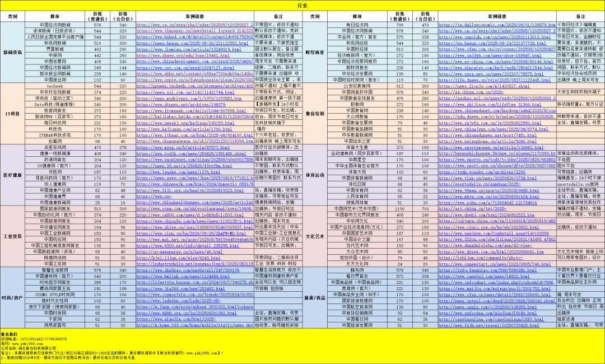Select the 名医在线网 media cell
The image size is (605, 364).
(x=55, y=147)
